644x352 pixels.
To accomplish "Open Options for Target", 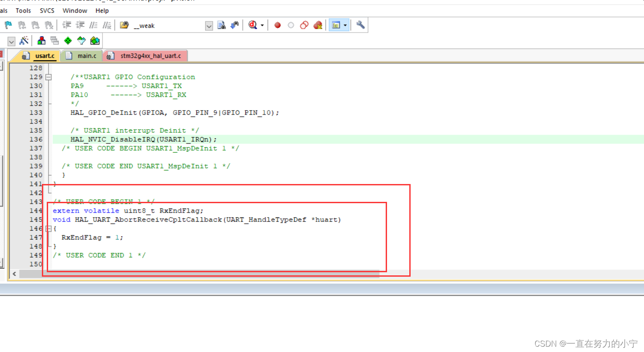I will coord(24,41).
